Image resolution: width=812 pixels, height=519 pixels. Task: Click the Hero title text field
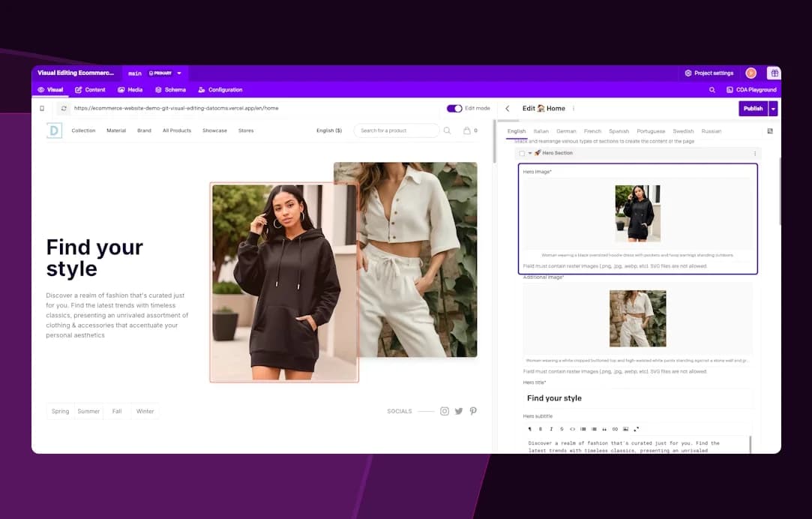tap(637, 398)
